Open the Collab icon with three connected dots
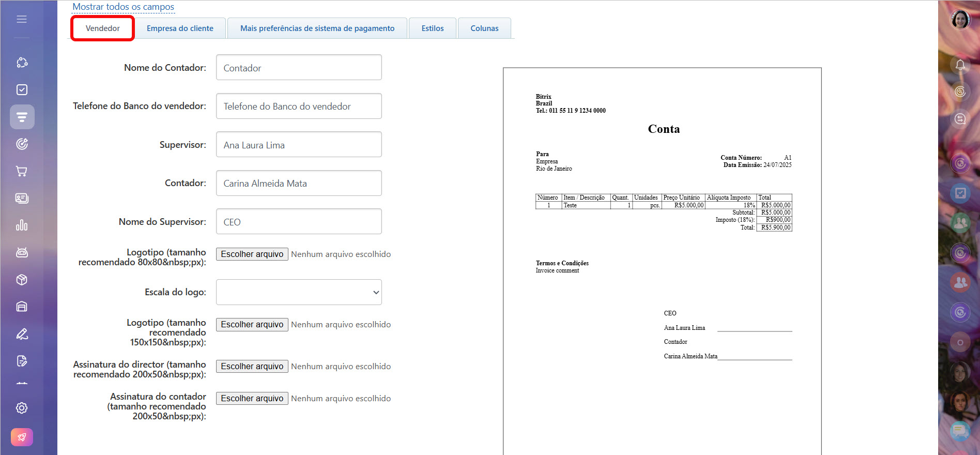This screenshot has width=980, height=455. (22, 63)
